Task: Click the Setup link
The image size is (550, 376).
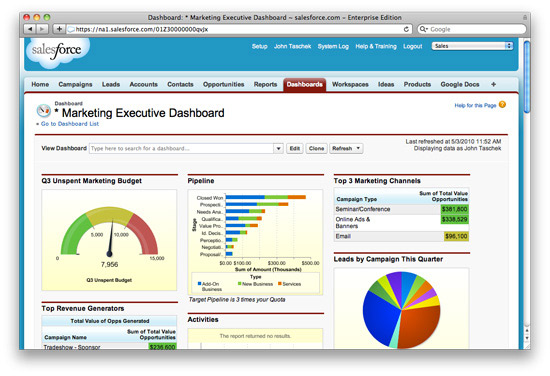Action: [x=260, y=46]
